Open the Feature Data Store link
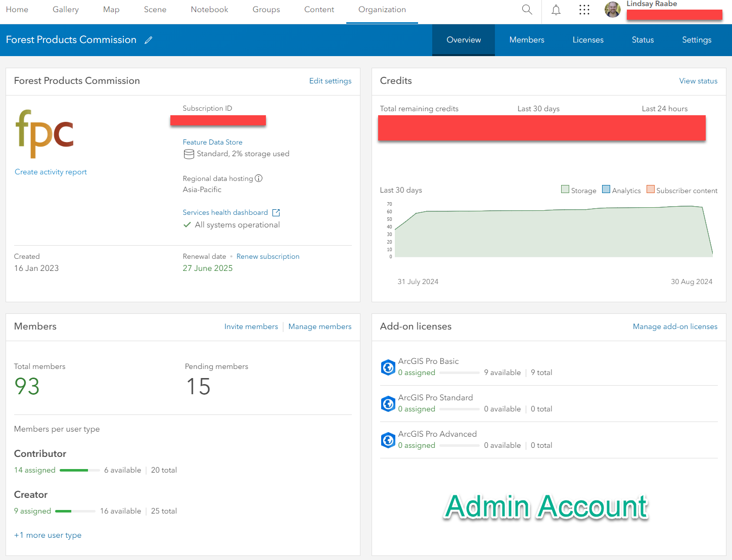Image resolution: width=732 pixels, height=560 pixels. 212,143
